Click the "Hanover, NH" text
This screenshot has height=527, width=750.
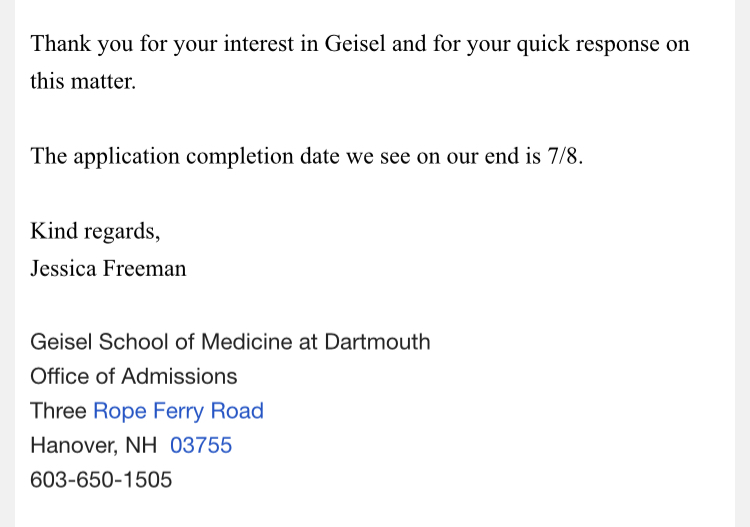93,446
